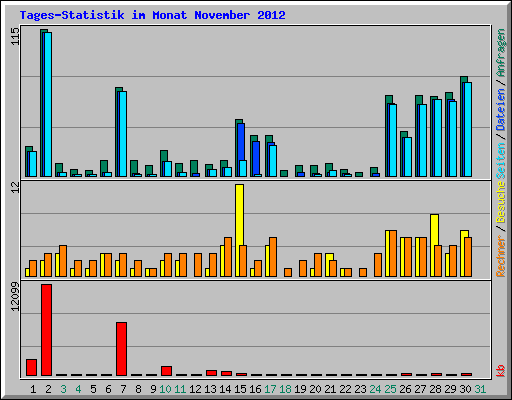Click day '2' on the x-axis
This screenshot has width=512, height=400.
point(48,389)
